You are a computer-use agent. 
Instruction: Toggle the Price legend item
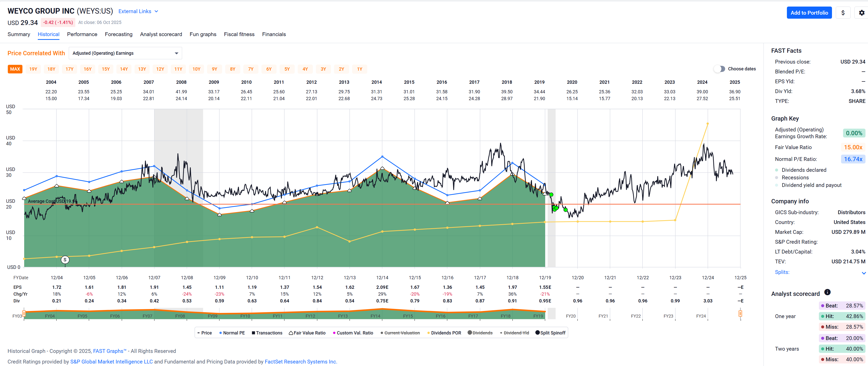click(x=205, y=333)
